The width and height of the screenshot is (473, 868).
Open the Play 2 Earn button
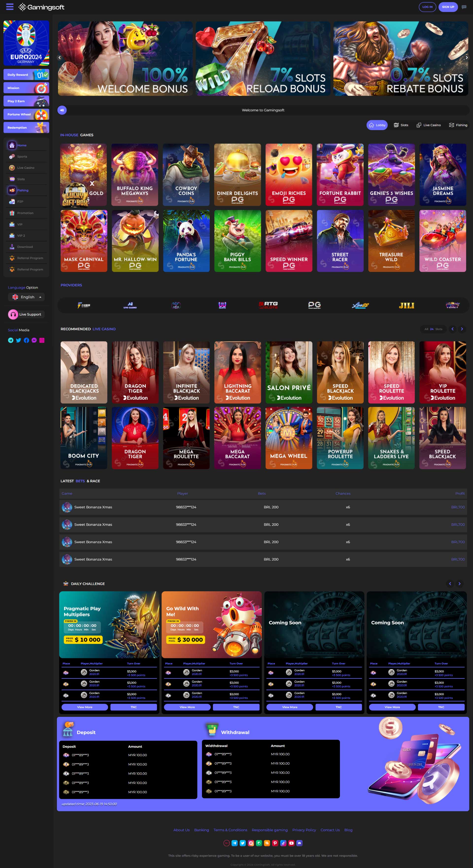pyautogui.click(x=26, y=101)
